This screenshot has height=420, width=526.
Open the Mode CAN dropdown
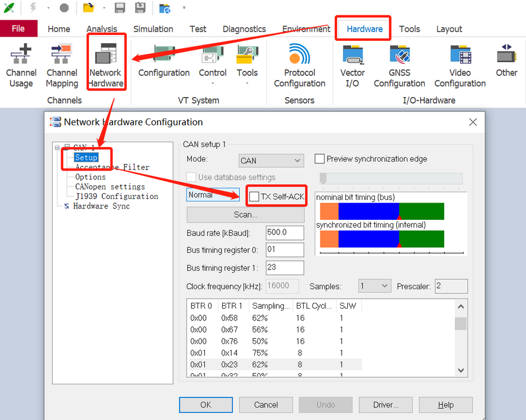(x=271, y=161)
